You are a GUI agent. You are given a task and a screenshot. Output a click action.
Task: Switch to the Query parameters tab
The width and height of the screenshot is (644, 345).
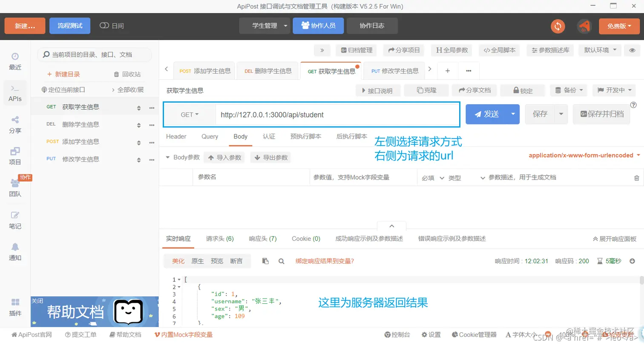pyautogui.click(x=210, y=137)
